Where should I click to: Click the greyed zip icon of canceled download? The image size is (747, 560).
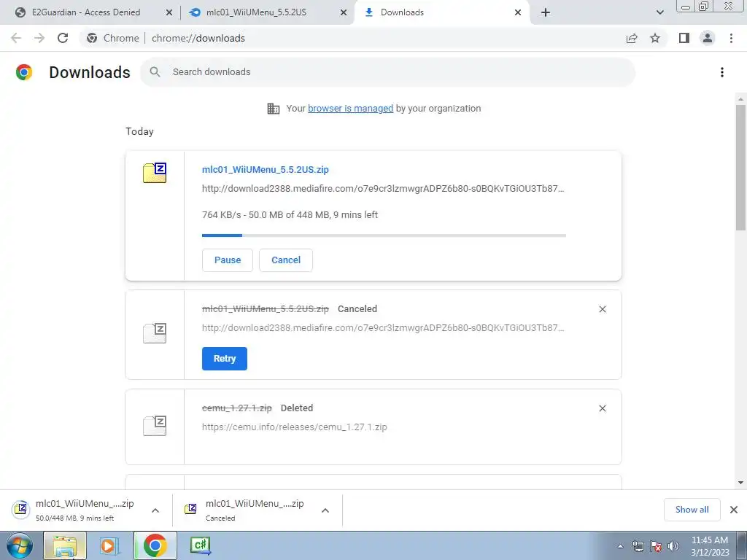pyautogui.click(x=155, y=332)
